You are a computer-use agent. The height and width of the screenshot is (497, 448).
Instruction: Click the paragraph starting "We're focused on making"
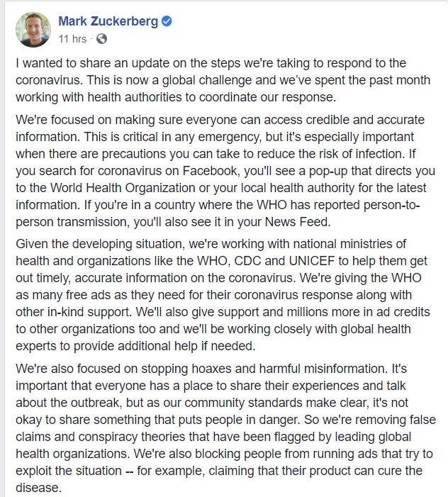[225, 171]
